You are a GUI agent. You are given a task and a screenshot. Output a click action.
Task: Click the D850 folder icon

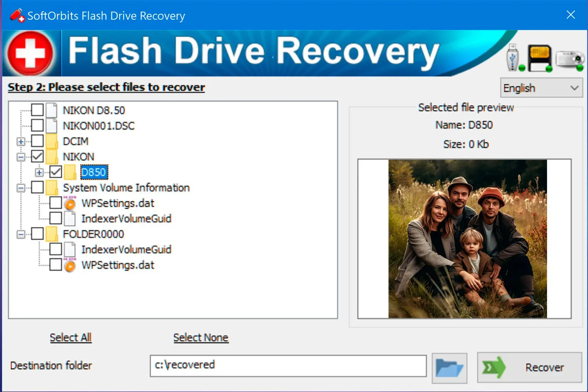[70, 172]
